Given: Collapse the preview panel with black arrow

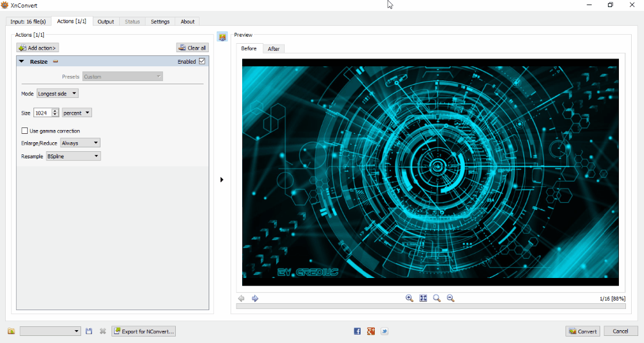Looking at the screenshot, I should point(222,180).
